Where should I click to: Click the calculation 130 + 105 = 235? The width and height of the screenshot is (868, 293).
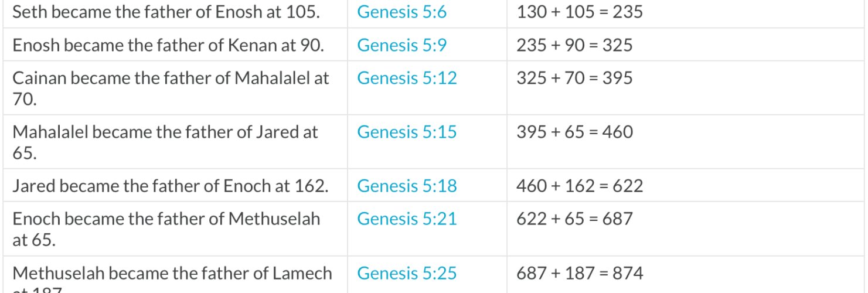[x=580, y=12]
